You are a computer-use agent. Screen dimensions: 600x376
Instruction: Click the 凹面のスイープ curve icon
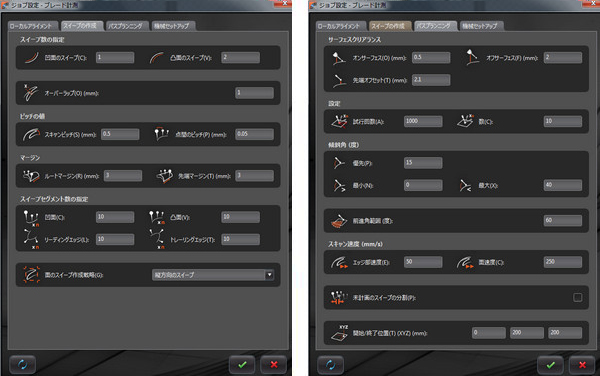pyautogui.click(x=31, y=58)
